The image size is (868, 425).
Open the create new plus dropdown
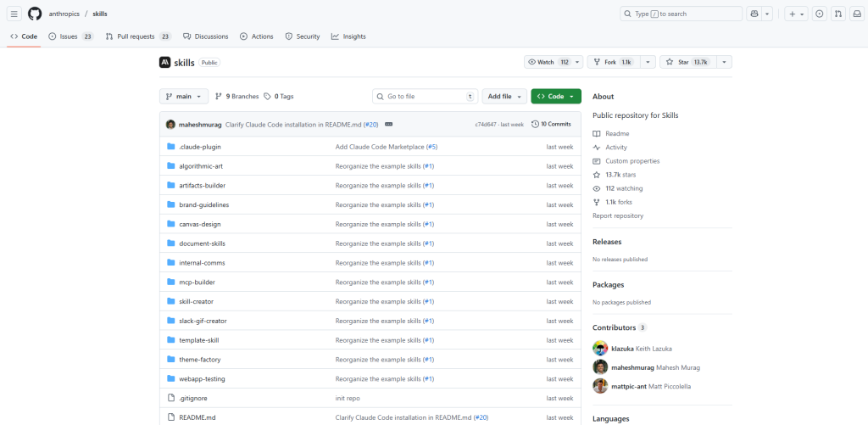(796, 14)
